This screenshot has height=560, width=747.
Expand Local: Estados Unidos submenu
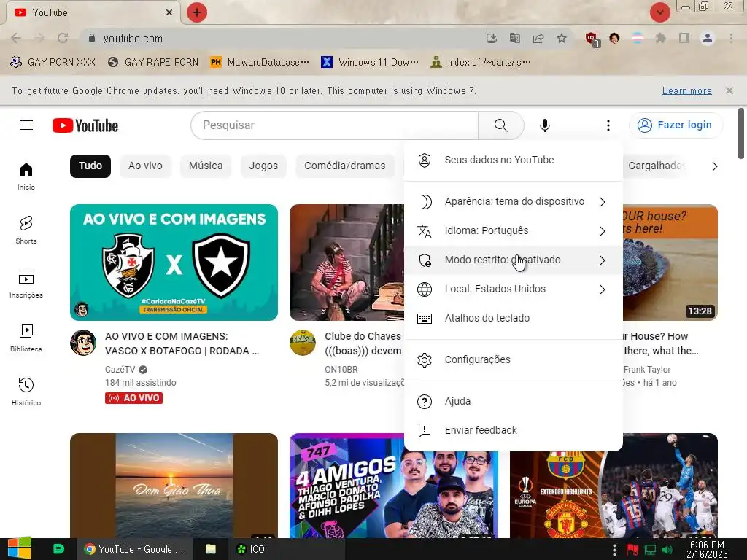513,289
